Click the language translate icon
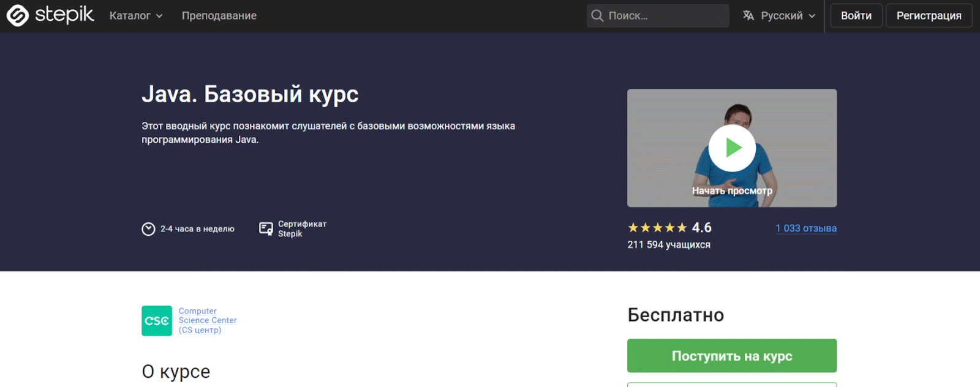This screenshot has height=387, width=980. tap(748, 16)
